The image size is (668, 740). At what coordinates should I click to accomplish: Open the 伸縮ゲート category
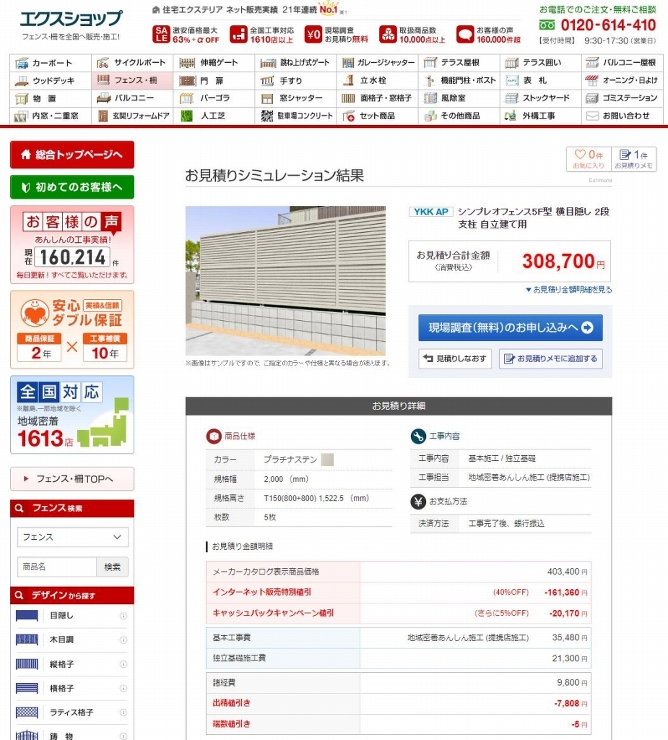[x=214, y=63]
